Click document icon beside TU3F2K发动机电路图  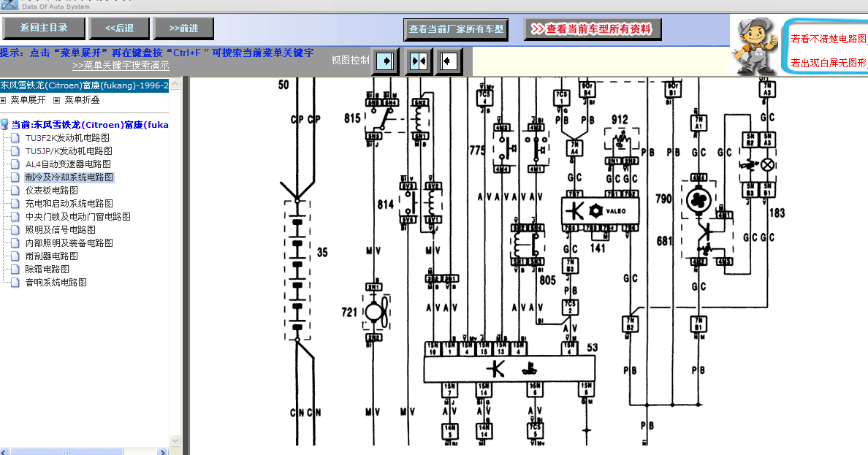(15, 138)
